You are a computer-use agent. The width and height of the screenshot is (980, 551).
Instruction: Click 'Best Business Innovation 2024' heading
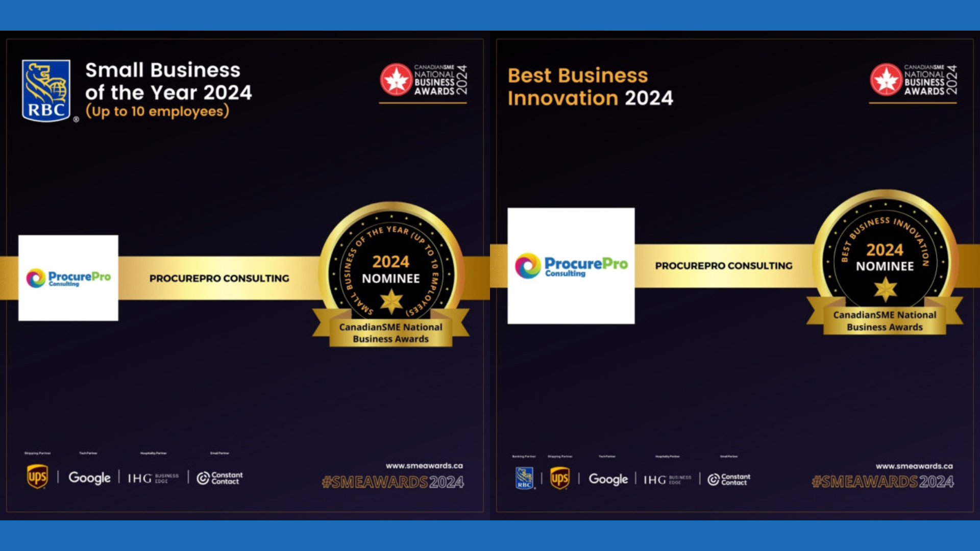click(591, 87)
